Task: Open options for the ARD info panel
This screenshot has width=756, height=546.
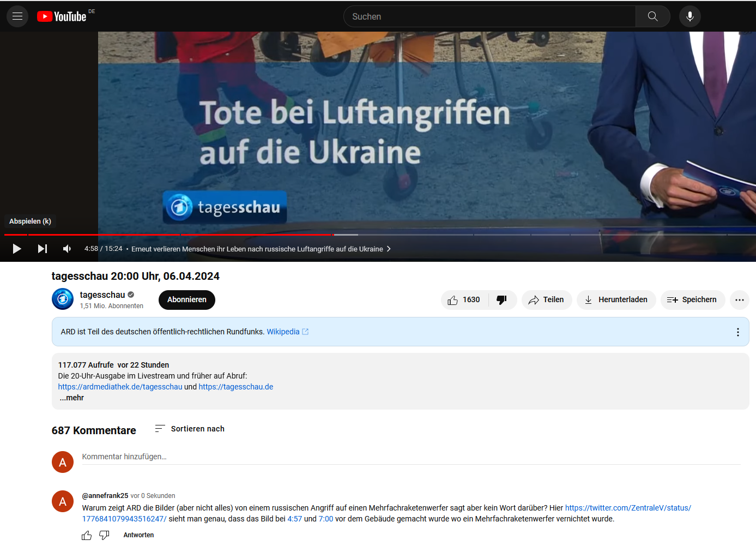Action: [x=738, y=332]
